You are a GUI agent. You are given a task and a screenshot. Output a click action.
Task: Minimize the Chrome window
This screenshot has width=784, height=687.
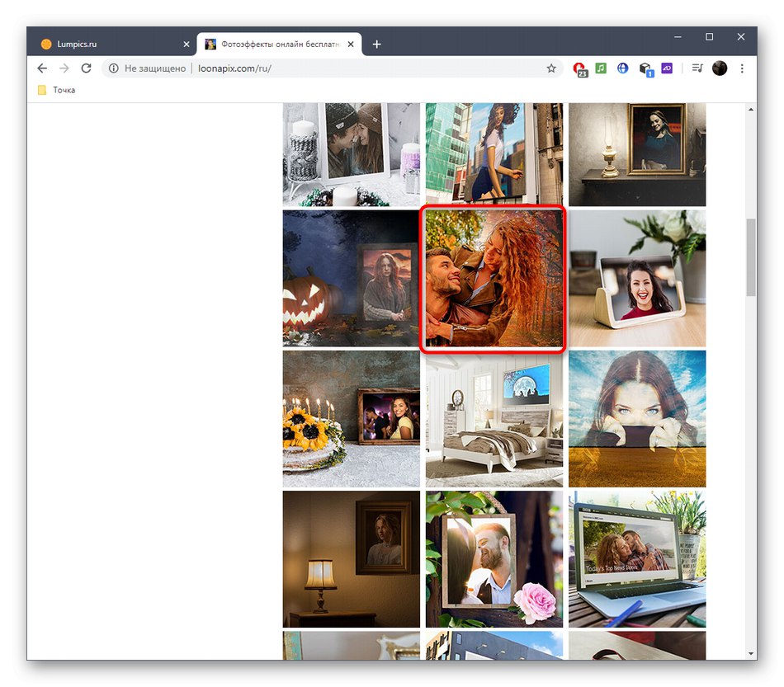coord(678,37)
